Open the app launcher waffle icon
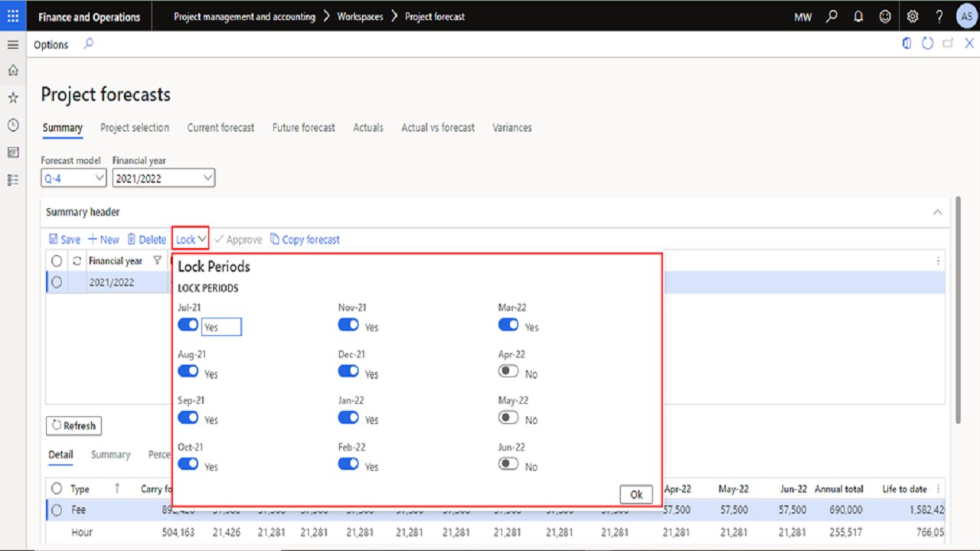This screenshot has height=551, width=980. (x=13, y=16)
